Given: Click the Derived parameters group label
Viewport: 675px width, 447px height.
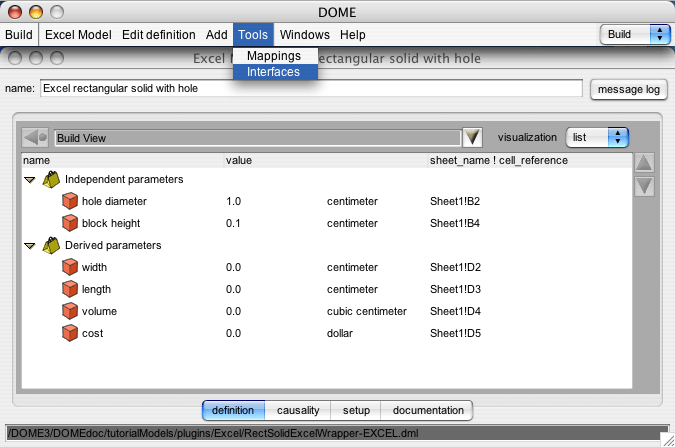Looking at the screenshot, I should [x=113, y=245].
